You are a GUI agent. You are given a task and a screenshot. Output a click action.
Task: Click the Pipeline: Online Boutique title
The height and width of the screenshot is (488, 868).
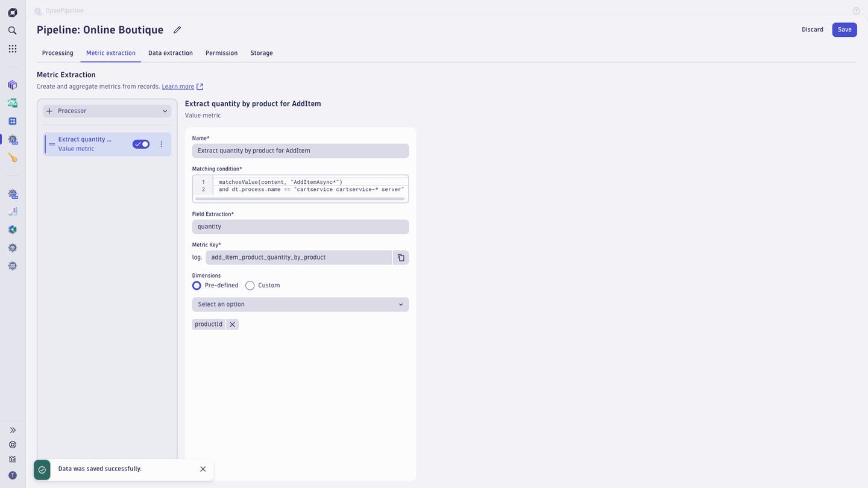(100, 30)
